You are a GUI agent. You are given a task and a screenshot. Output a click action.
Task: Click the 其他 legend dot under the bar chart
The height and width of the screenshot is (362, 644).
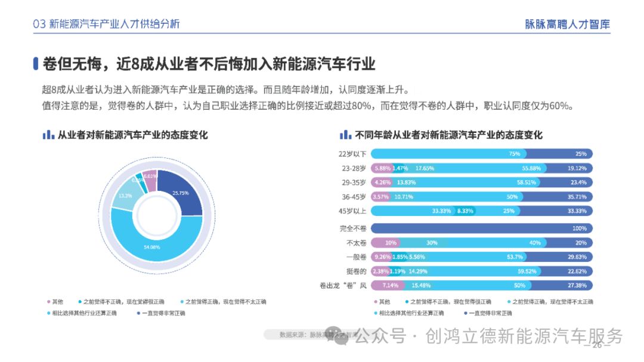(374, 302)
